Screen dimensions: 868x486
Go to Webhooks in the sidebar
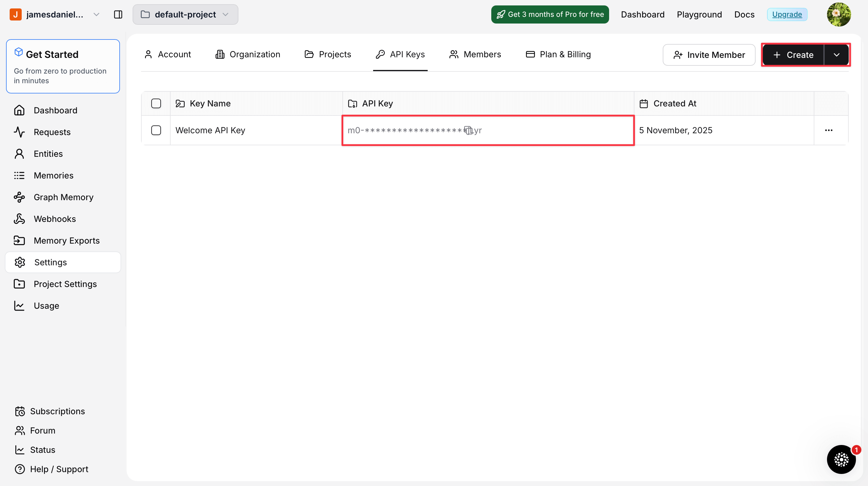[55, 219]
